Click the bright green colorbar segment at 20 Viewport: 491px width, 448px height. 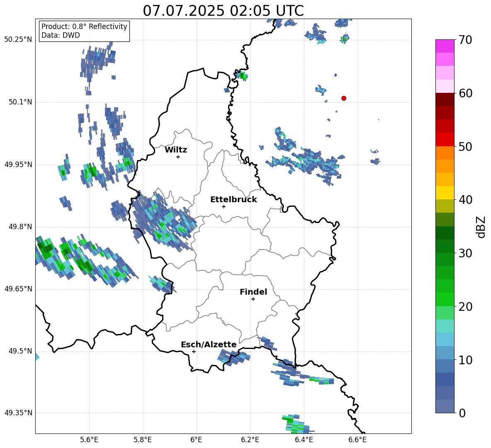click(445, 299)
